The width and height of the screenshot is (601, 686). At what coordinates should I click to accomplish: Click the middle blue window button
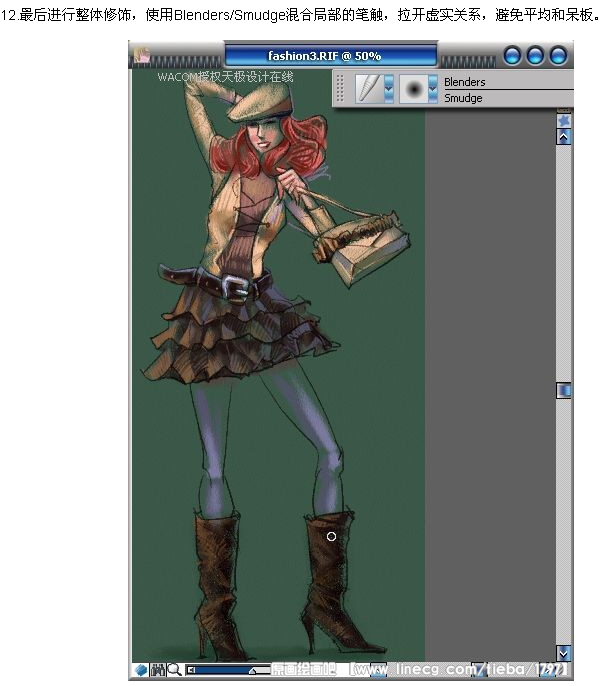click(535, 56)
